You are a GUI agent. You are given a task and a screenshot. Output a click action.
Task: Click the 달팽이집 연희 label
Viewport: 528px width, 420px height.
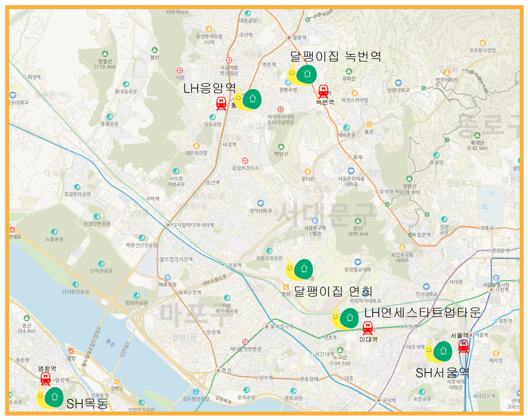pyautogui.click(x=333, y=291)
